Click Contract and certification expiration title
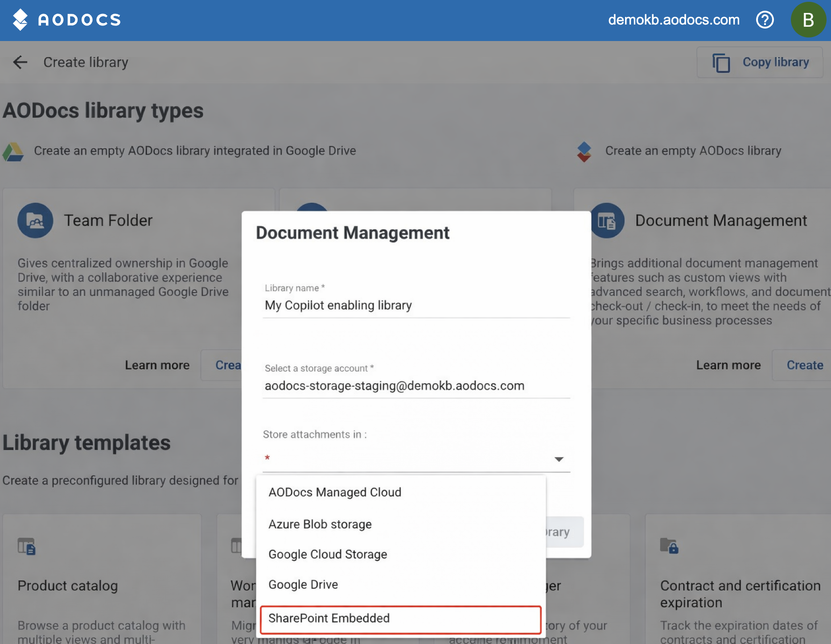Viewport: 831px width, 644px height. click(740, 594)
